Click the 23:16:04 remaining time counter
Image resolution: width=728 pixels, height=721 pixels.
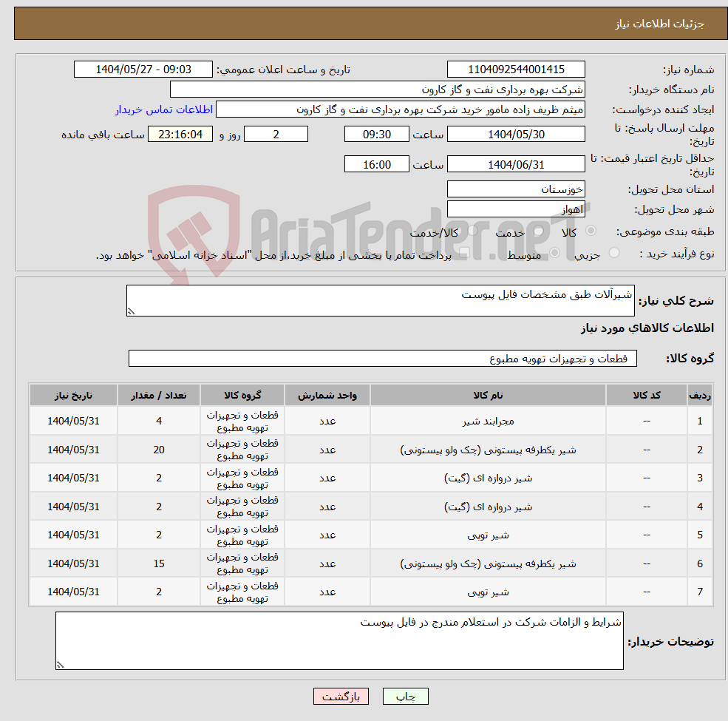pyautogui.click(x=180, y=134)
